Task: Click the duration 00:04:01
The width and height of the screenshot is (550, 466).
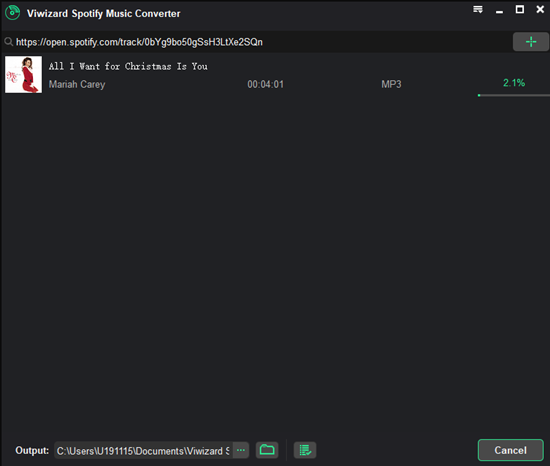Action: click(x=266, y=85)
